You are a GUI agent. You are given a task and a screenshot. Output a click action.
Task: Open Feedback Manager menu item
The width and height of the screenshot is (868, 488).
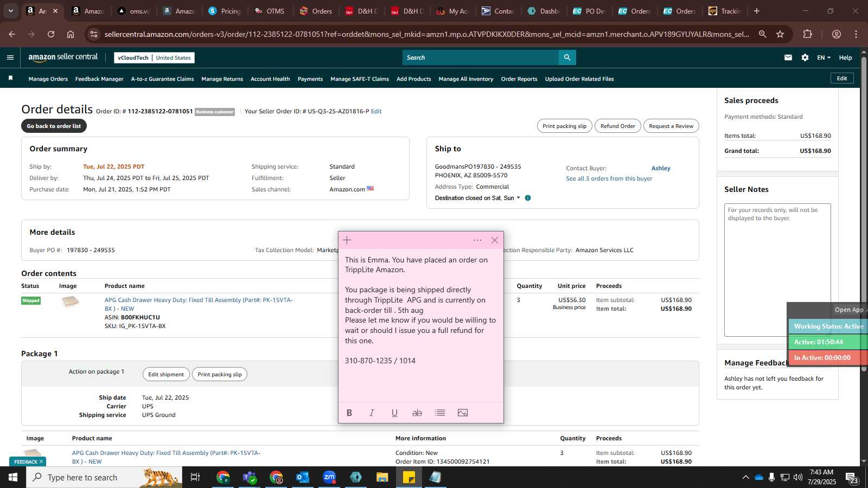[99, 79]
